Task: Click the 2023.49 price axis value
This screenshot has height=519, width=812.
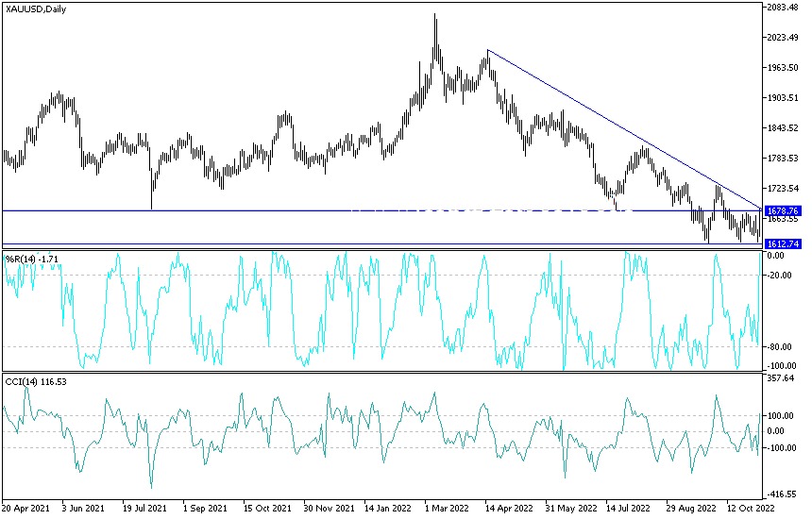Action: (783, 37)
